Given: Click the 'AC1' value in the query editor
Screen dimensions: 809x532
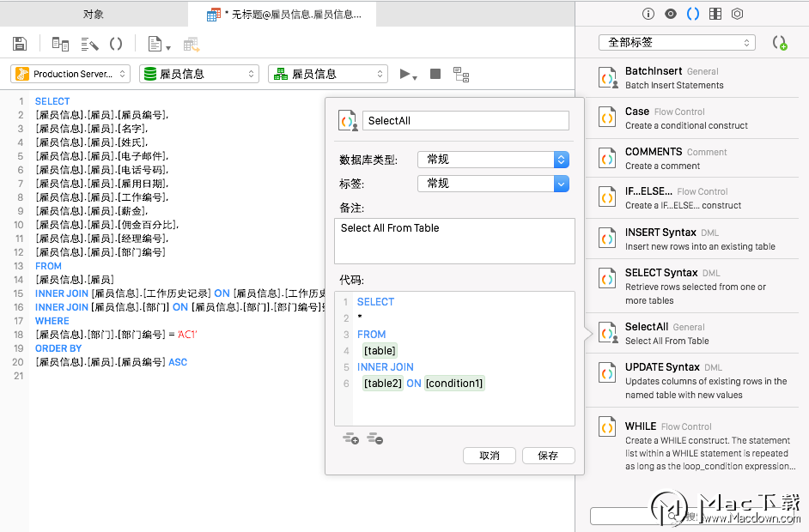Looking at the screenshot, I should click(187, 335).
